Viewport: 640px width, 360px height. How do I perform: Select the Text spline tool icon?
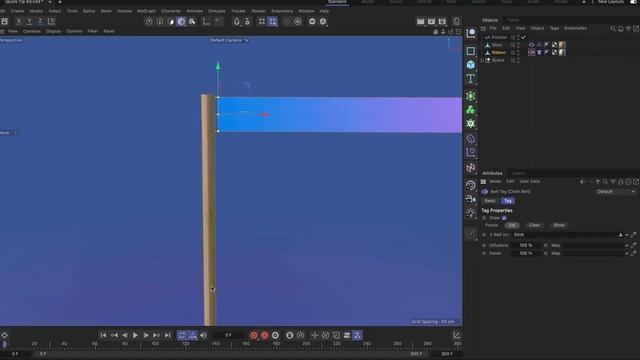click(x=471, y=79)
